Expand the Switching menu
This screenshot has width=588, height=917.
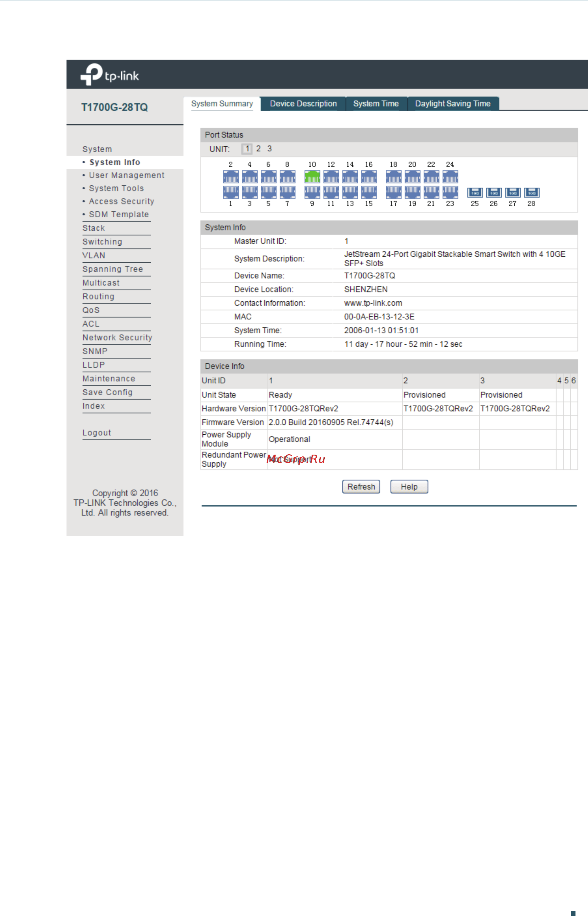[102, 242]
